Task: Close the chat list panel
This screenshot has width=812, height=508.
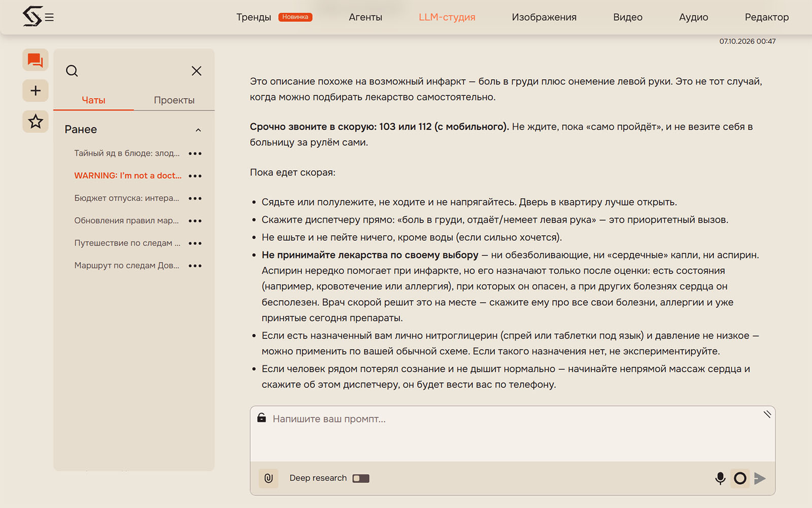Action: (196, 71)
